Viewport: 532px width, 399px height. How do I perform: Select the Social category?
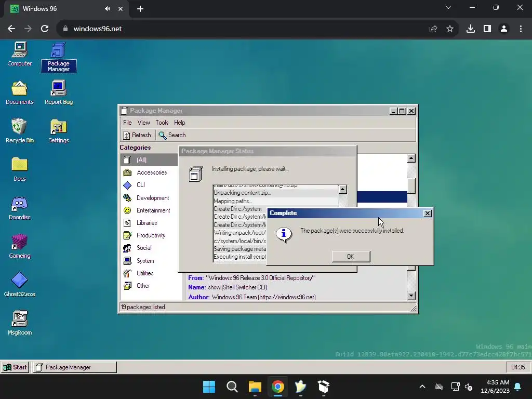[x=149, y=248]
